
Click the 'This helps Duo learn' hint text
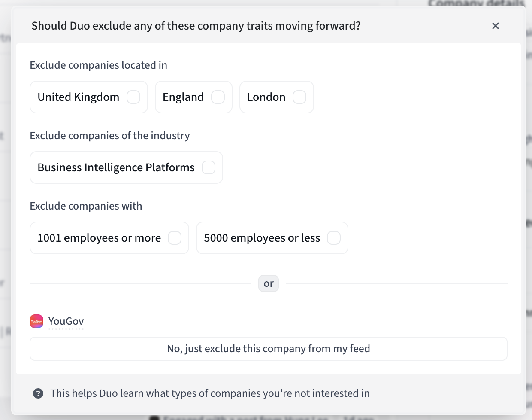[x=210, y=393]
